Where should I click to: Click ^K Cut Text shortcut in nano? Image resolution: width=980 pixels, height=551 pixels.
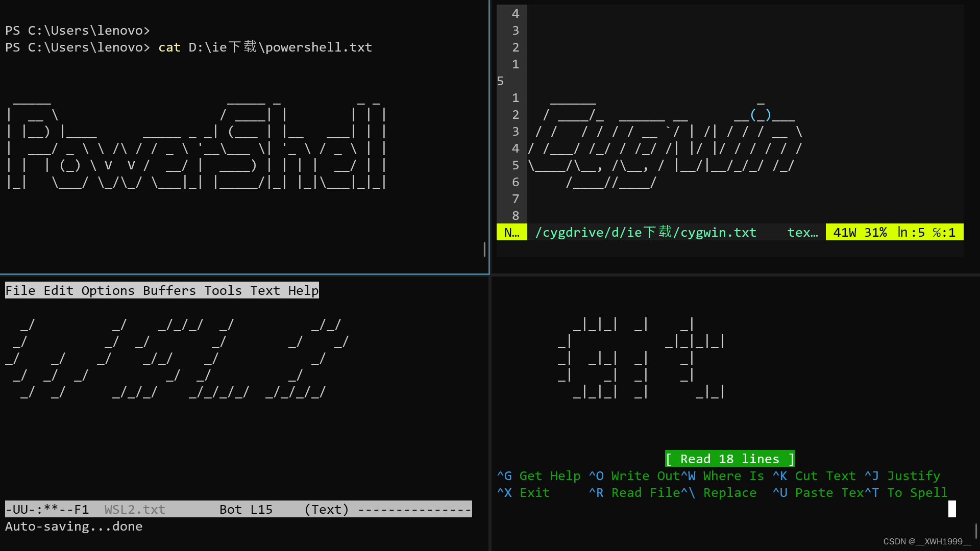coord(814,475)
